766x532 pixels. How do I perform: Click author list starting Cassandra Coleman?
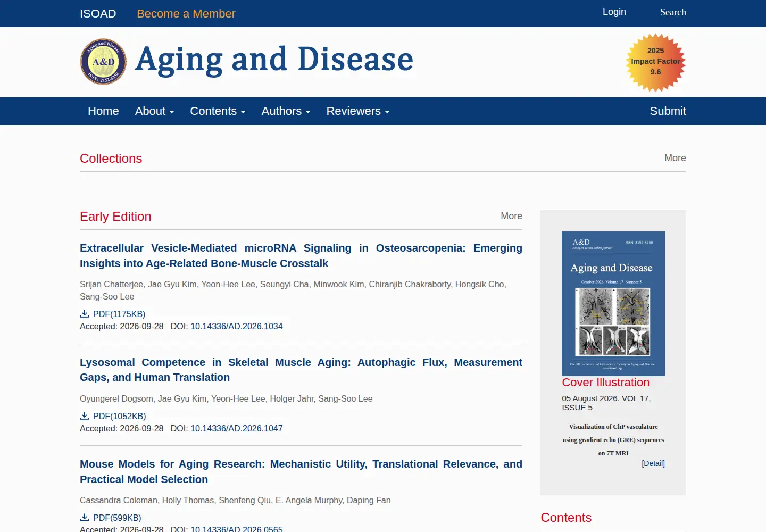point(235,500)
